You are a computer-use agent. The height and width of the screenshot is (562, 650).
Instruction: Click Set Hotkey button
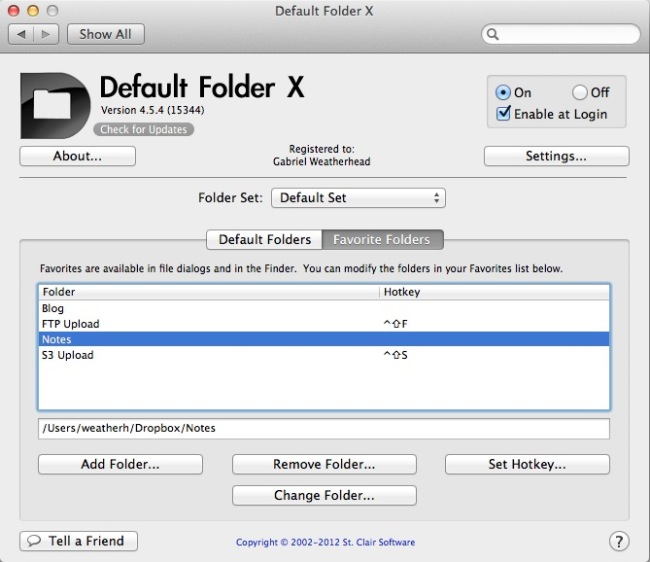527,464
